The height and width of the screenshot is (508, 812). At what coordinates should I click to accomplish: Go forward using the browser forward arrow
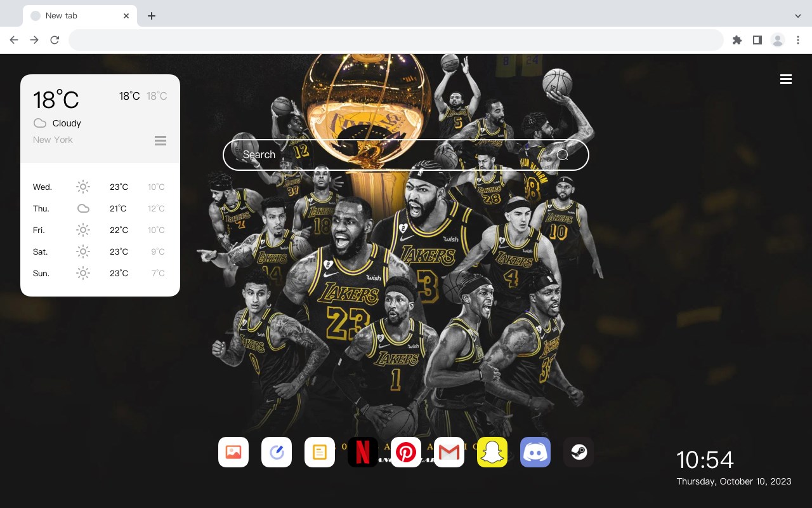[34, 40]
